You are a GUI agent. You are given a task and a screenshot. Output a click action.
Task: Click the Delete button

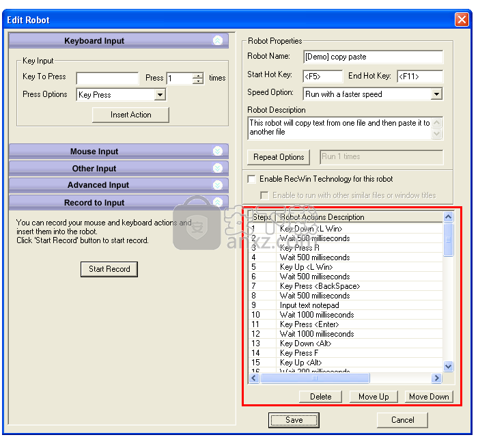pyautogui.click(x=320, y=397)
